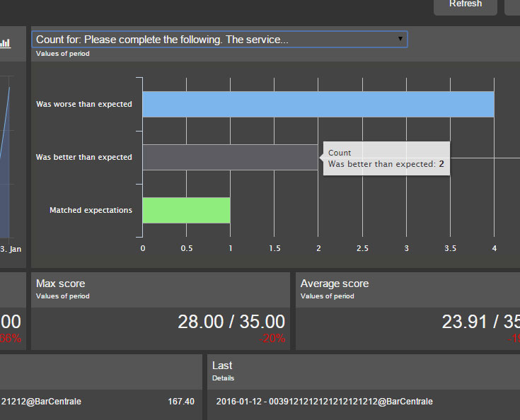Open the 'Count for' question dropdown
Viewport: 520px width, 420px height.
(x=219, y=40)
